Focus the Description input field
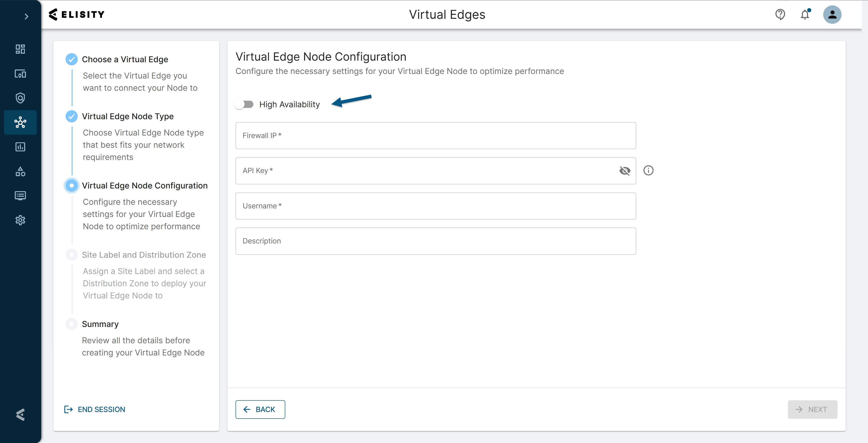The width and height of the screenshot is (868, 443). click(436, 241)
